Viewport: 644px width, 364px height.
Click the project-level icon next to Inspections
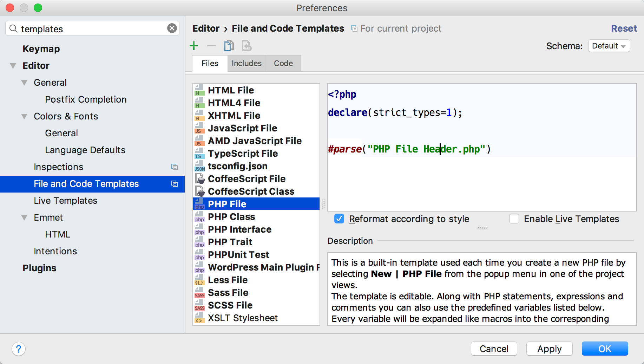[x=174, y=167]
